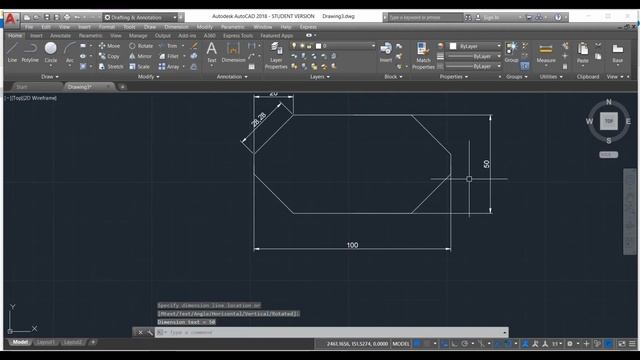Toggle the grid display in status bar
640x360 pixels.
[x=417, y=344]
